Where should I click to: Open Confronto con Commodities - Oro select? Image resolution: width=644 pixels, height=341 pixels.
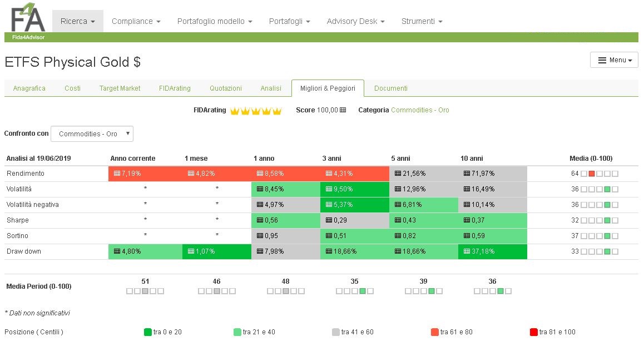[92, 134]
